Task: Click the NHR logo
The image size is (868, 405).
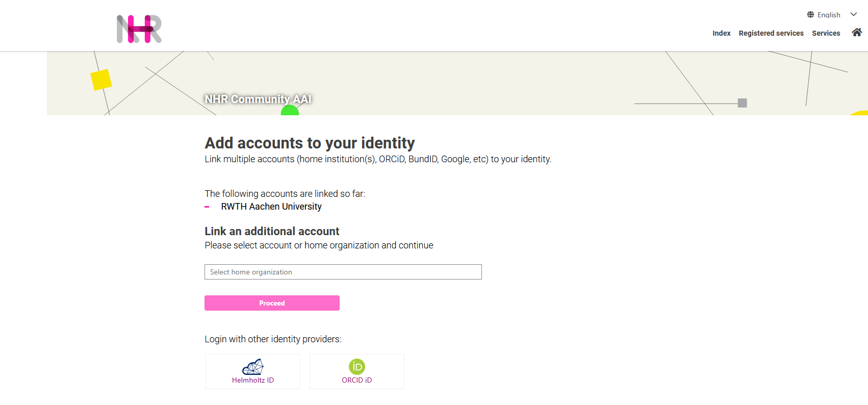Action: pyautogui.click(x=138, y=29)
